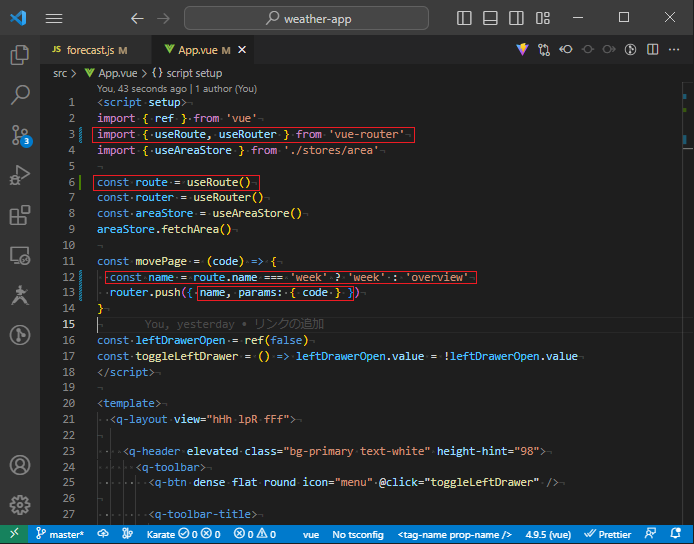Click Karate test results in status bar
Screen dimensions: 694x544
coord(184,534)
